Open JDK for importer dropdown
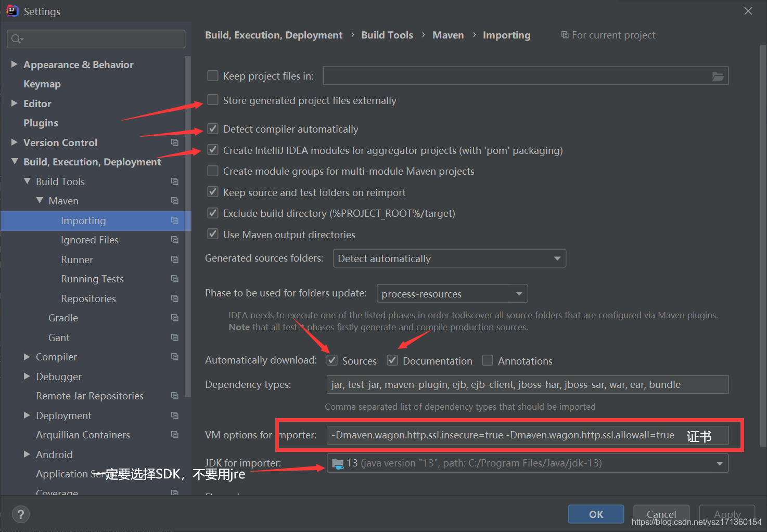The height and width of the screenshot is (532, 767). click(x=528, y=463)
